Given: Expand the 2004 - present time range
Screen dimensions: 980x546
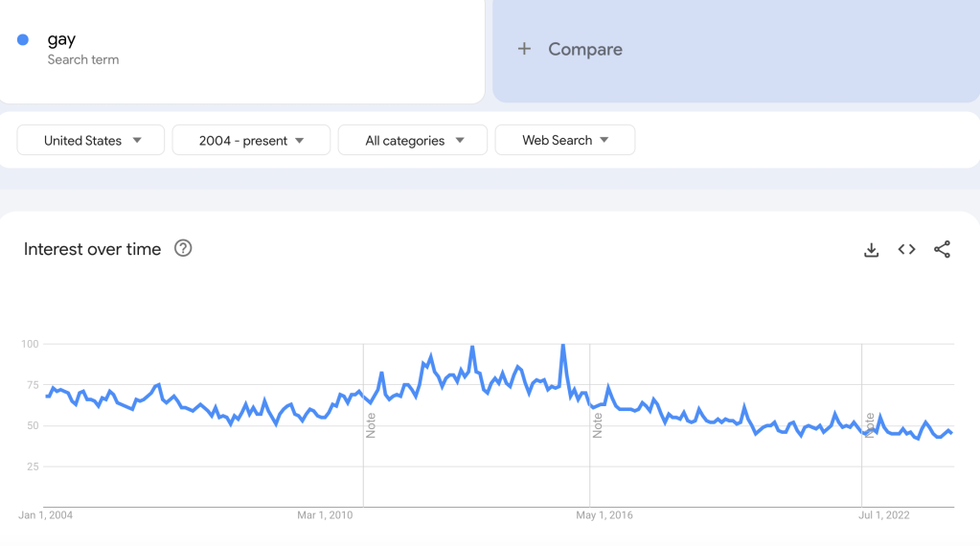Looking at the screenshot, I should point(251,141).
